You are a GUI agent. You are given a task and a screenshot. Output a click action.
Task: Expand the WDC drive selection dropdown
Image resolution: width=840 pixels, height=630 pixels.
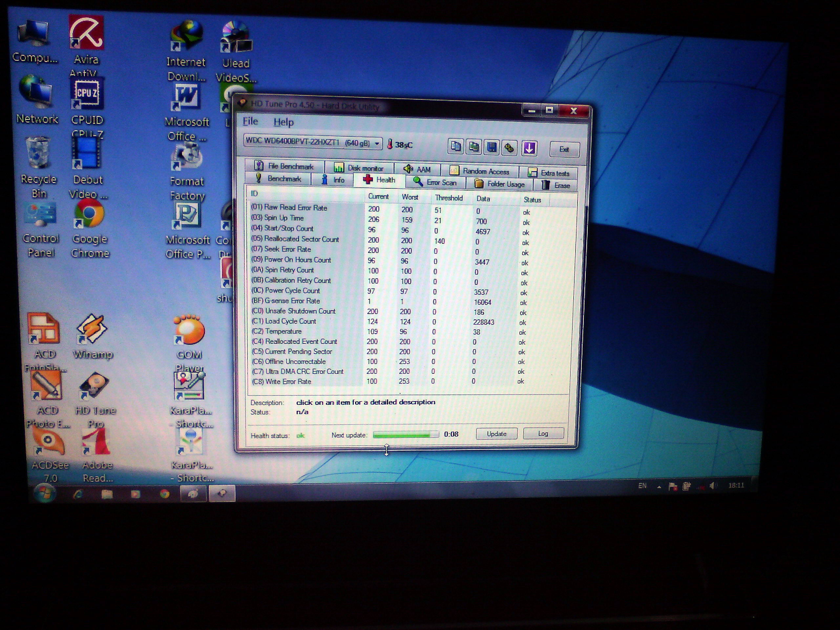coord(377,143)
